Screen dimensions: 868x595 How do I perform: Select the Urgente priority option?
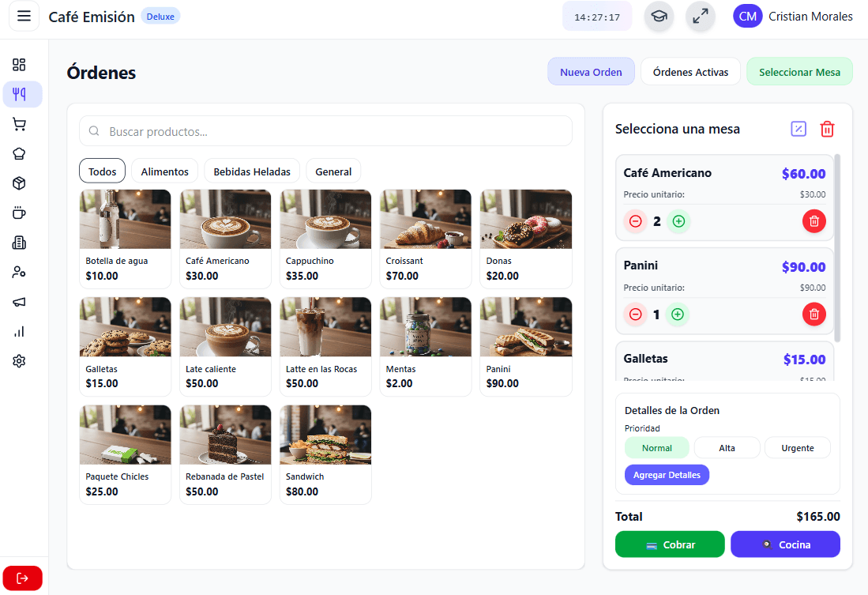(797, 447)
